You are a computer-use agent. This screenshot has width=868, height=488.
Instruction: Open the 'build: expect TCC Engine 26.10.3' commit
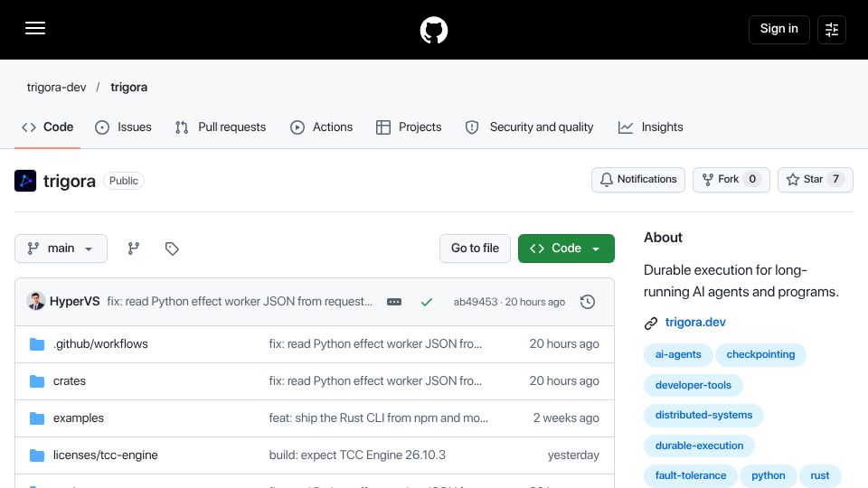click(x=357, y=455)
